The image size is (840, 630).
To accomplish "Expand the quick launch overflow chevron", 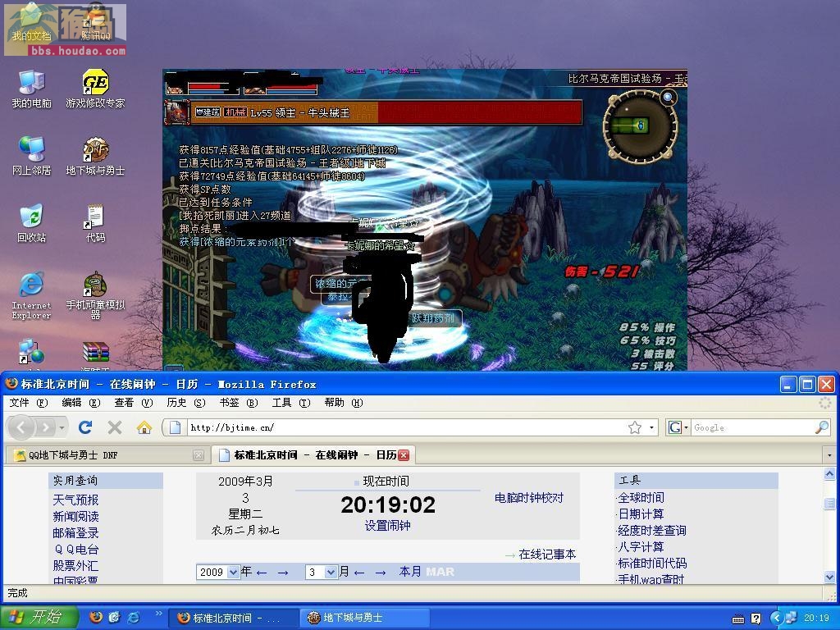I will pos(158,612).
